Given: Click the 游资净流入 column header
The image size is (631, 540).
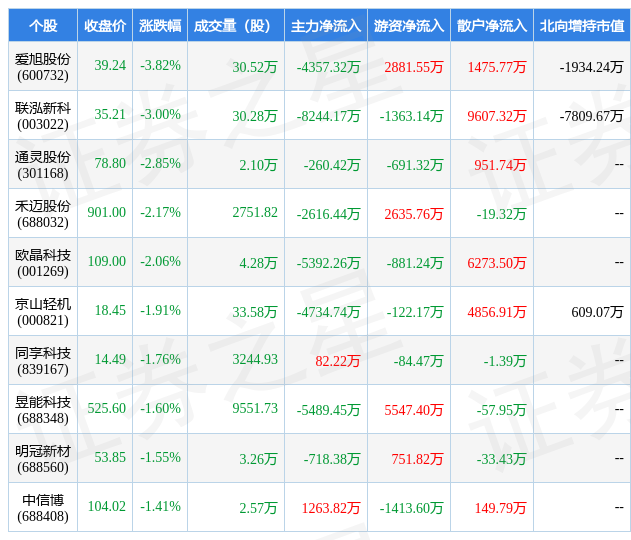Looking at the screenshot, I should [x=409, y=26].
